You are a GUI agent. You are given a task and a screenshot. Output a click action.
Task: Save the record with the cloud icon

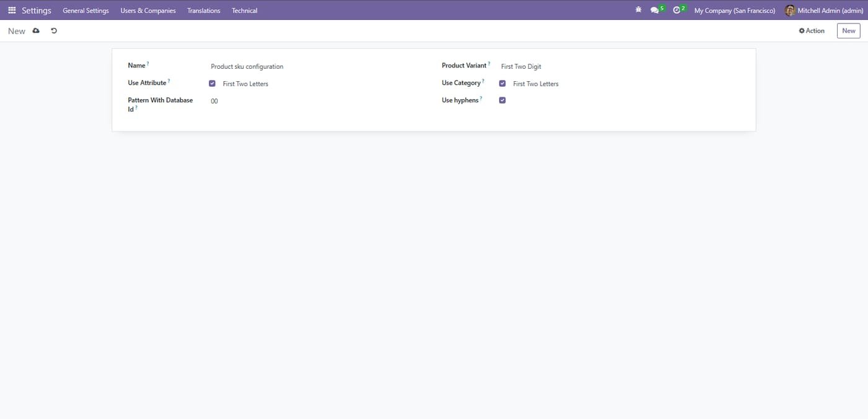[36, 30]
